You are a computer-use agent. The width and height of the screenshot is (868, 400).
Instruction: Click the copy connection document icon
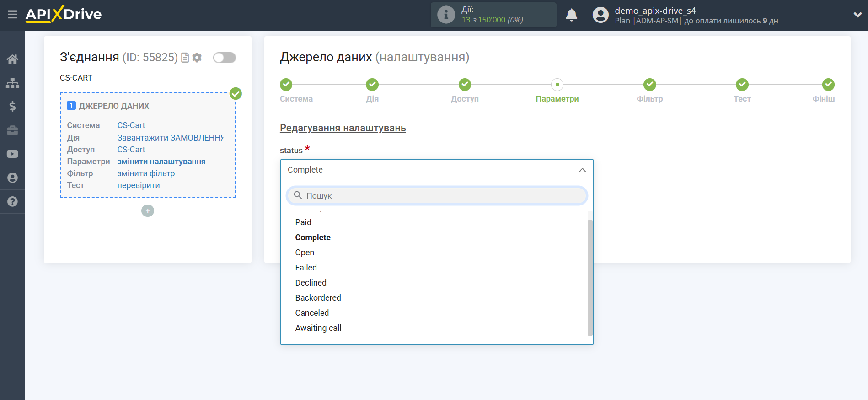[x=185, y=58]
